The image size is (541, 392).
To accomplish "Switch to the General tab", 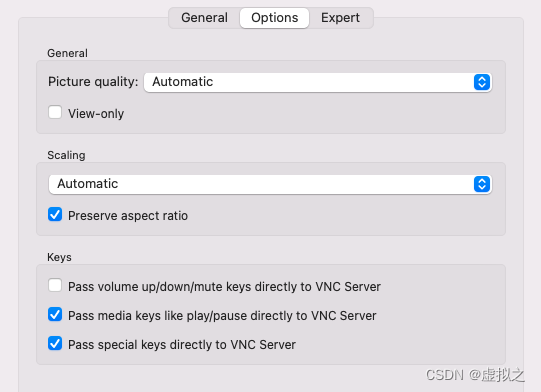I will click(204, 18).
